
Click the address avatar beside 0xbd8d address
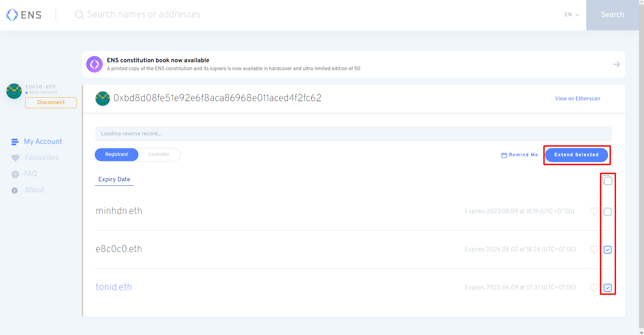(102, 99)
